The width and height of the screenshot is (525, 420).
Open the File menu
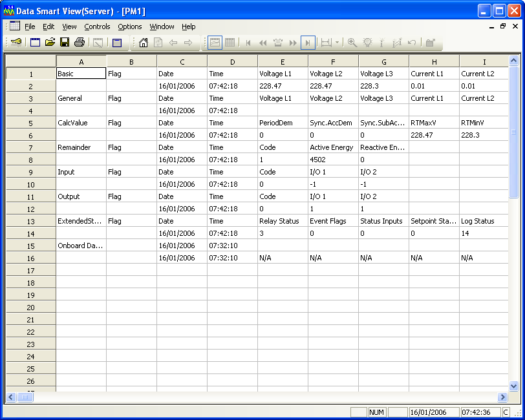tap(30, 26)
